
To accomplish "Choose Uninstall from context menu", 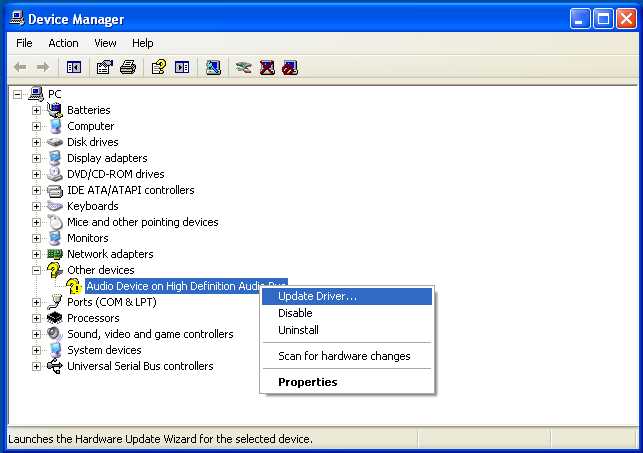I will pyautogui.click(x=347, y=330).
